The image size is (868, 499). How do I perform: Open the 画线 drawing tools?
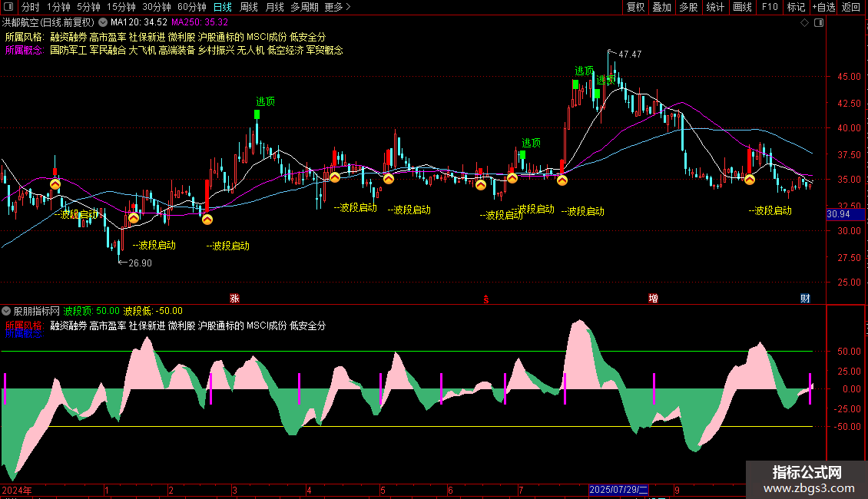(x=742, y=7)
